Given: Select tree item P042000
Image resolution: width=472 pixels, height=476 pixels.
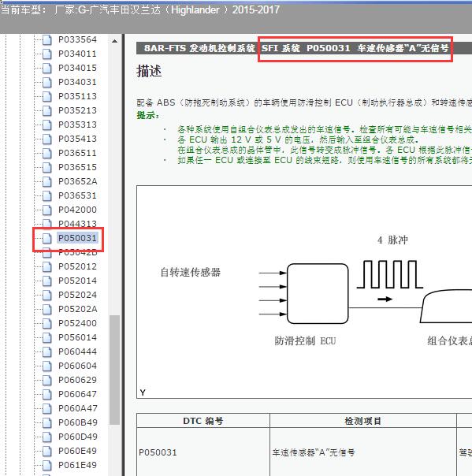Looking at the screenshot, I should tap(77, 210).
